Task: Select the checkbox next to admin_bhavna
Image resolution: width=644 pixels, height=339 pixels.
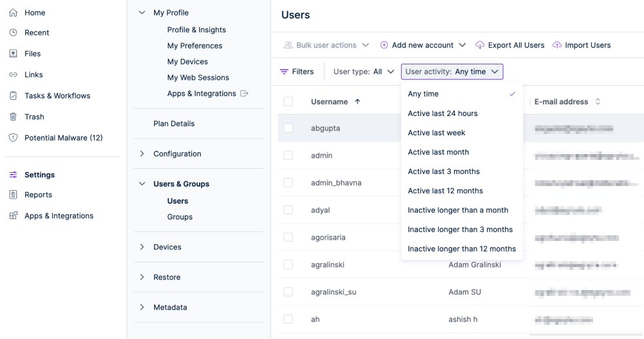Action: point(288,182)
